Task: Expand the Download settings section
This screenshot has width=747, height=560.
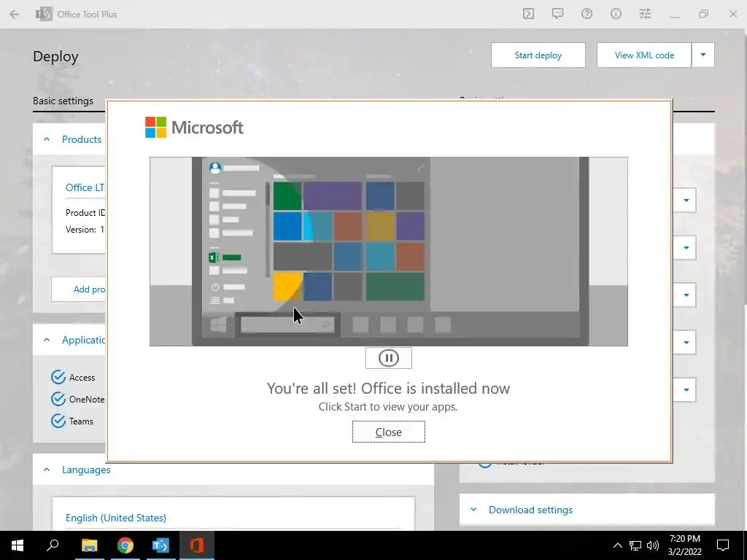Action: [x=473, y=510]
